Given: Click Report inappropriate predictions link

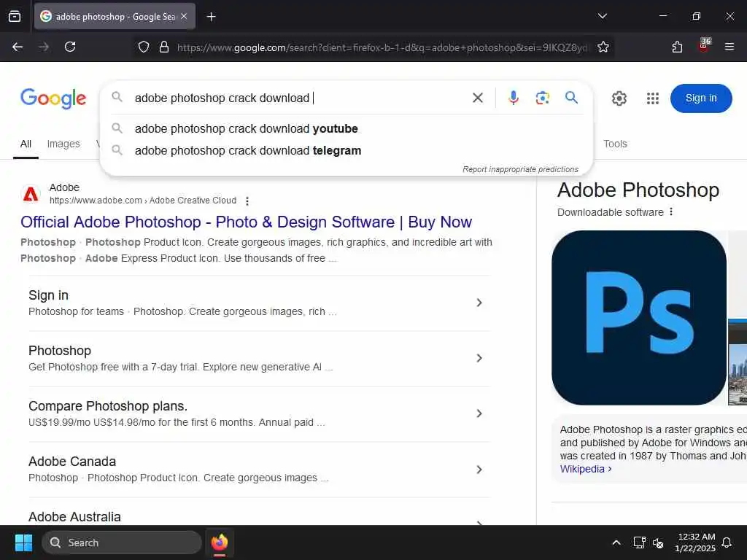Looking at the screenshot, I should pyautogui.click(x=520, y=169).
